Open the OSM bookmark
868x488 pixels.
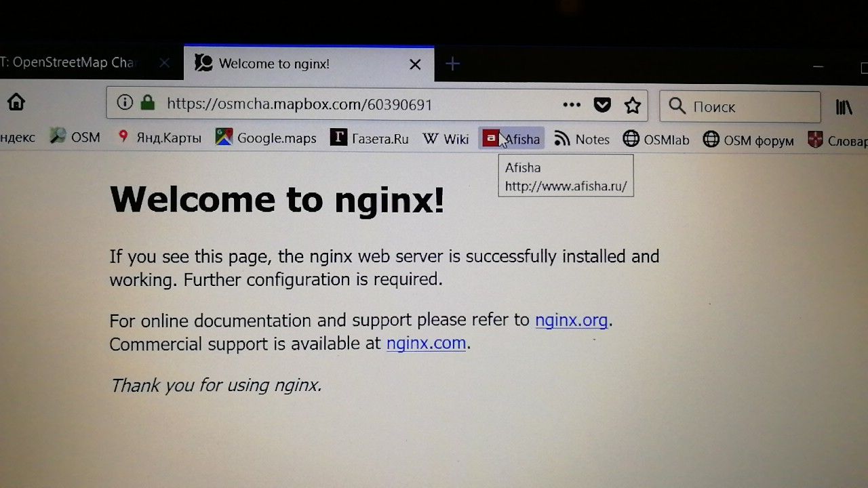tap(75, 137)
